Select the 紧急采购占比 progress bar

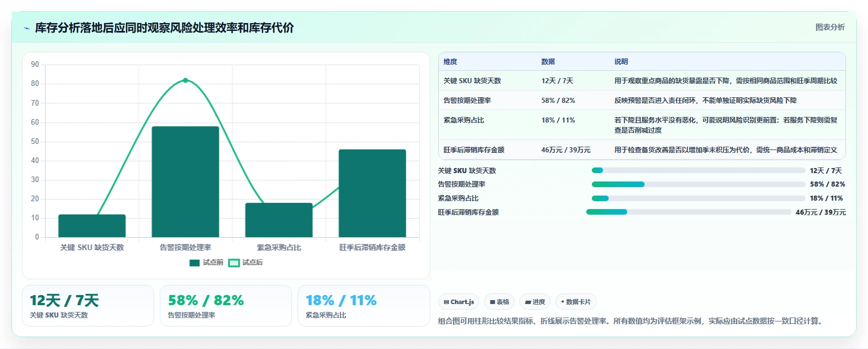point(698,198)
